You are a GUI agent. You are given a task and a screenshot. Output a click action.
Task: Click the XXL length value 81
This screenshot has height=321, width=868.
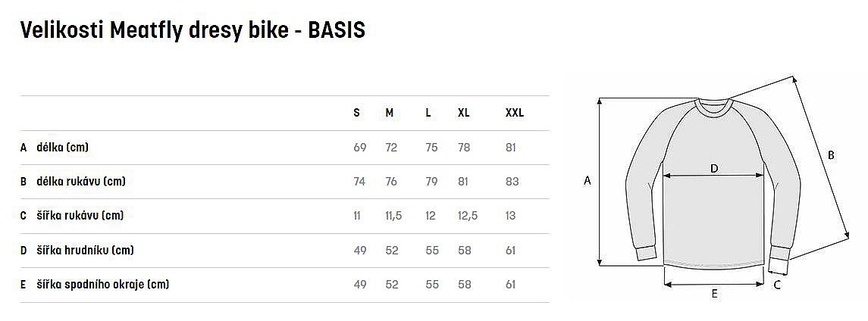[511, 147]
